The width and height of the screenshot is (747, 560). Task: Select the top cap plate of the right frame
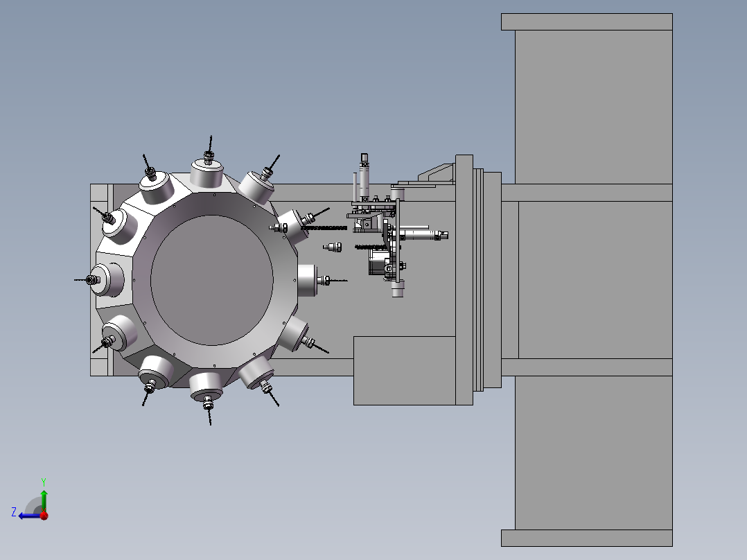coord(587,22)
